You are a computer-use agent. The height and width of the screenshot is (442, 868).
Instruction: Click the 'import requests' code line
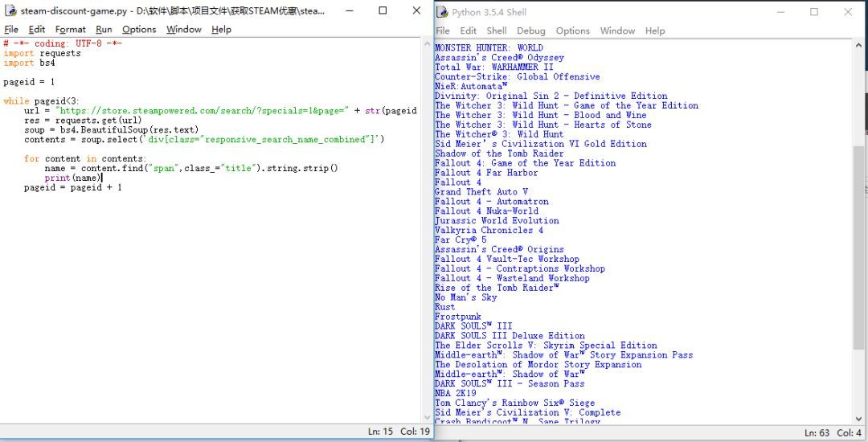click(42, 53)
